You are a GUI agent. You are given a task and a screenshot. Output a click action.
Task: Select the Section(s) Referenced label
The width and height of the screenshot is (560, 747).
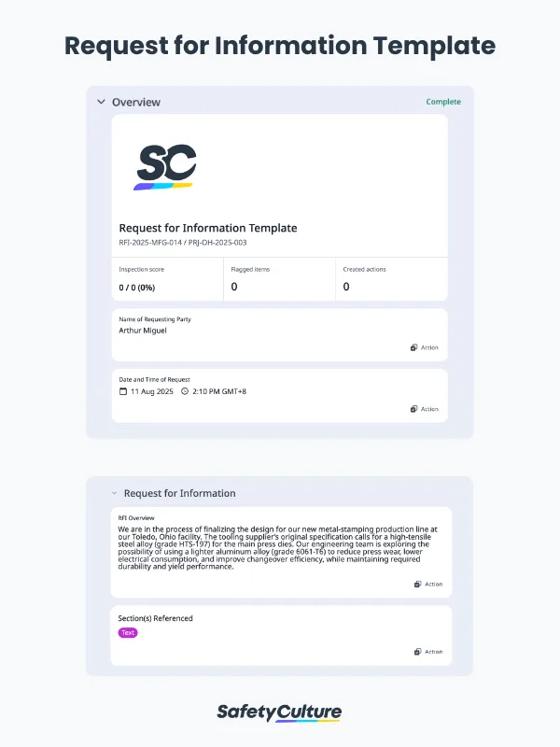(155, 618)
